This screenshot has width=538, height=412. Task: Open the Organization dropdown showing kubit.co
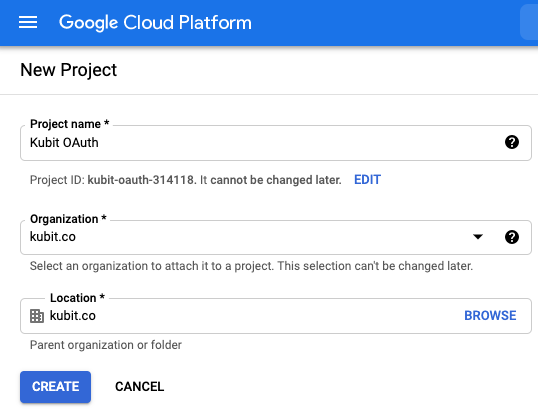point(276,237)
